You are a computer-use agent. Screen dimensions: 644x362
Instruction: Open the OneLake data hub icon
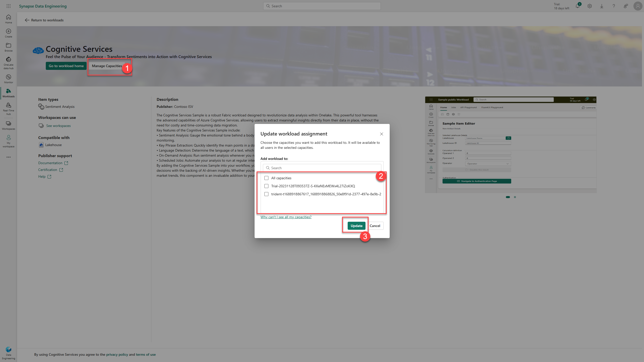coord(9,62)
